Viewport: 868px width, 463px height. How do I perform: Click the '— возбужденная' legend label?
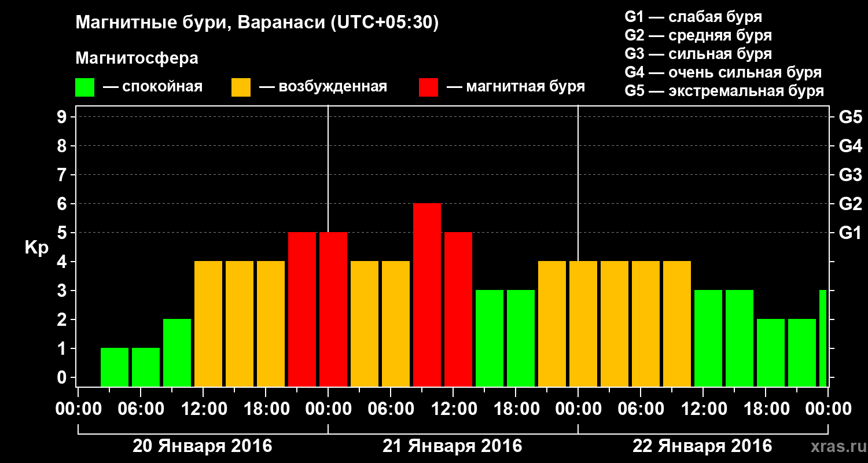point(323,87)
